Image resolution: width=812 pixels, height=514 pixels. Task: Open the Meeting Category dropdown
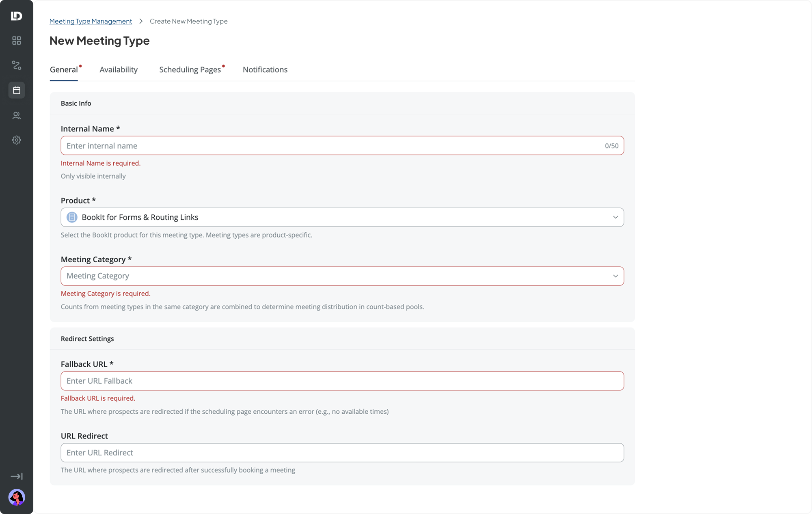click(x=342, y=276)
